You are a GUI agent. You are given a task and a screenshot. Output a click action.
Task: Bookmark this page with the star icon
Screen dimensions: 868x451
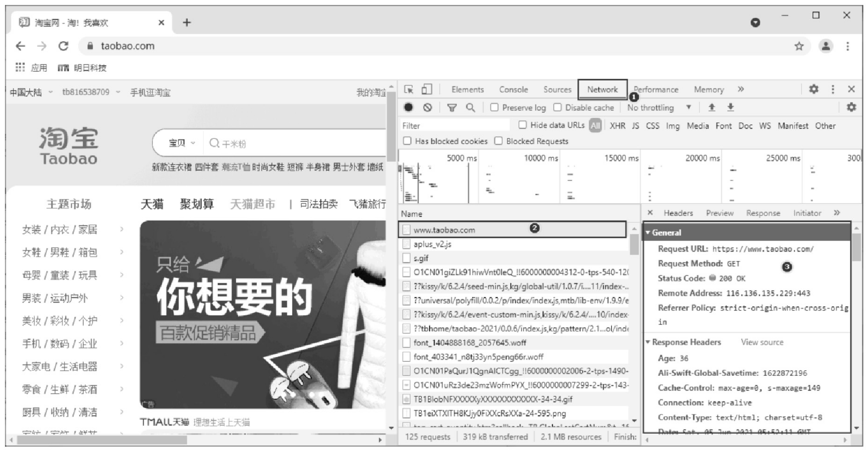[799, 46]
